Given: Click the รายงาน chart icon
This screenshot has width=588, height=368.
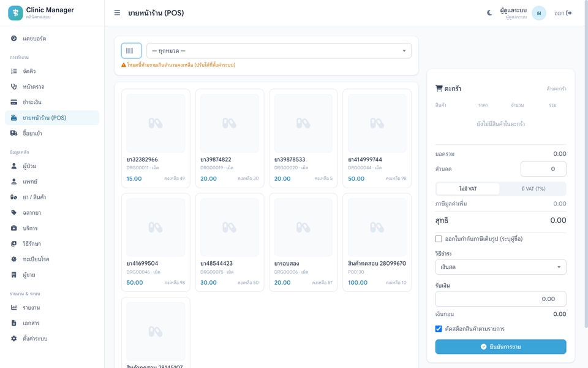Looking at the screenshot, I should point(14,307).
